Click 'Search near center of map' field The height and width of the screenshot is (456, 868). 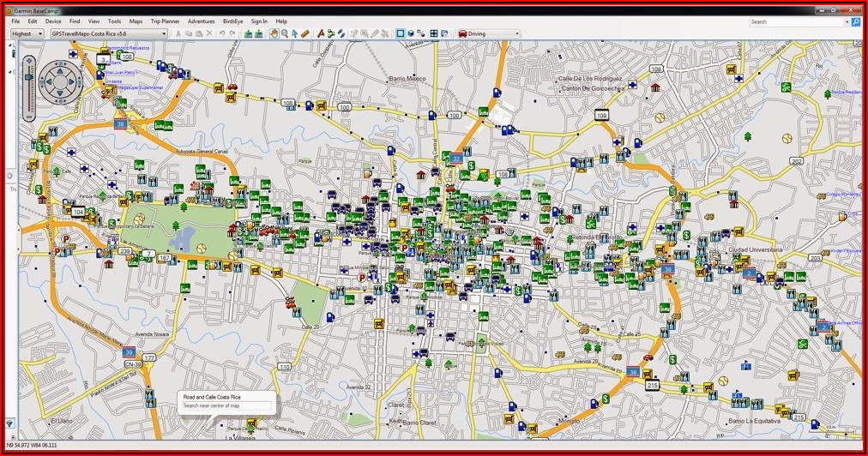tap(226, 405)
